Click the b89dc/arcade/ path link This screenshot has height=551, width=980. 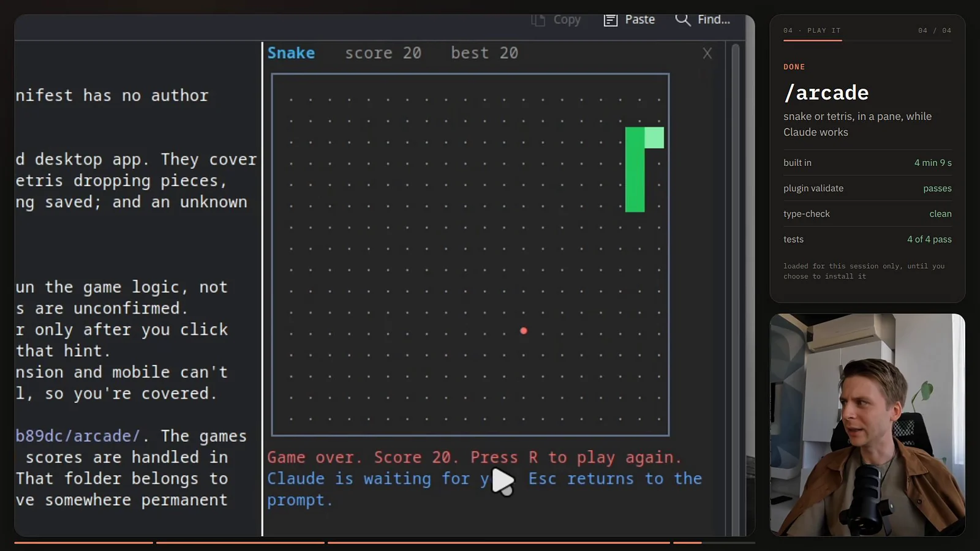click(77, 436)
